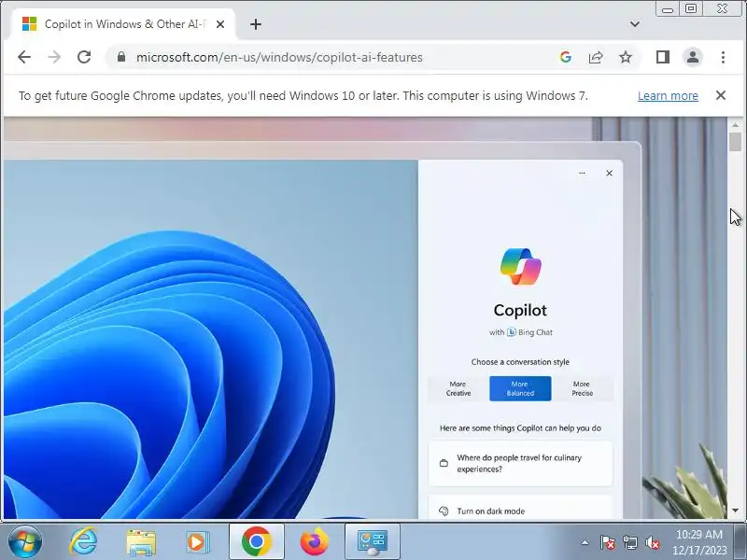The width and height of the screenshot is (747, 560).
Task: Click the Copilot heading text
Action: pyautogui.click(x=520, y=310)
